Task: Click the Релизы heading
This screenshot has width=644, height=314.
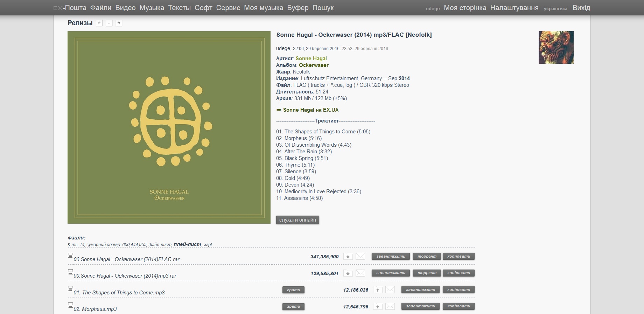Action: pyautogui.click(x=80, y=23)
